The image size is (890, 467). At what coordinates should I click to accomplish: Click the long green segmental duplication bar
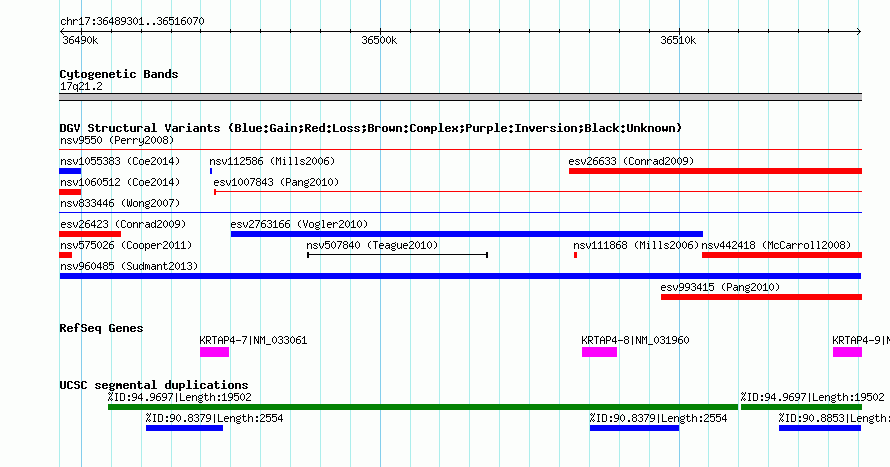point(423,407)
